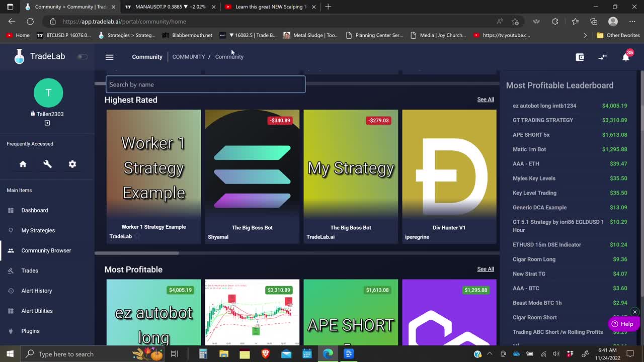Click the TradeLab flask logo
The height and width of the screenshot is (362, 644).
tap(19, 56)
